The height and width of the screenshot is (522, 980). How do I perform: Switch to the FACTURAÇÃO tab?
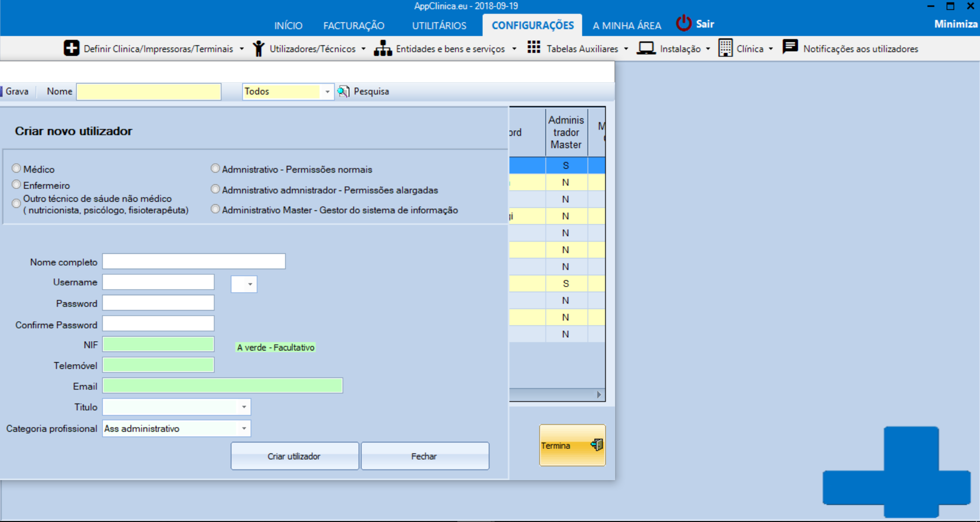pos(354,26)
